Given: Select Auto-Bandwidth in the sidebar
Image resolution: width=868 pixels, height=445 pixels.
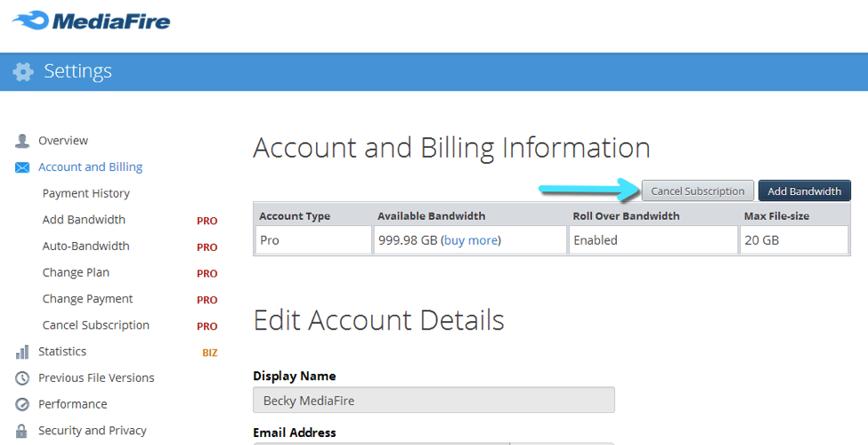Looking at the screenshot, I should [85, 247].
